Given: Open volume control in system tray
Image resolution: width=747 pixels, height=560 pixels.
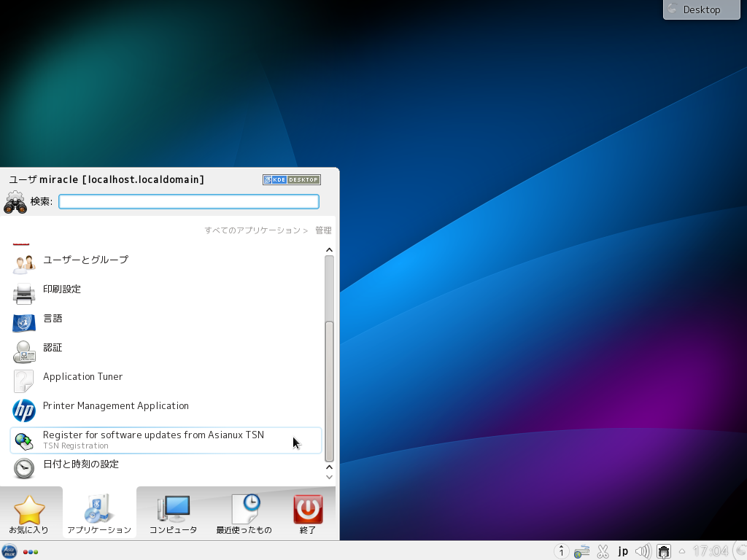Looking at the screenshot, I should tap(643, 551).
